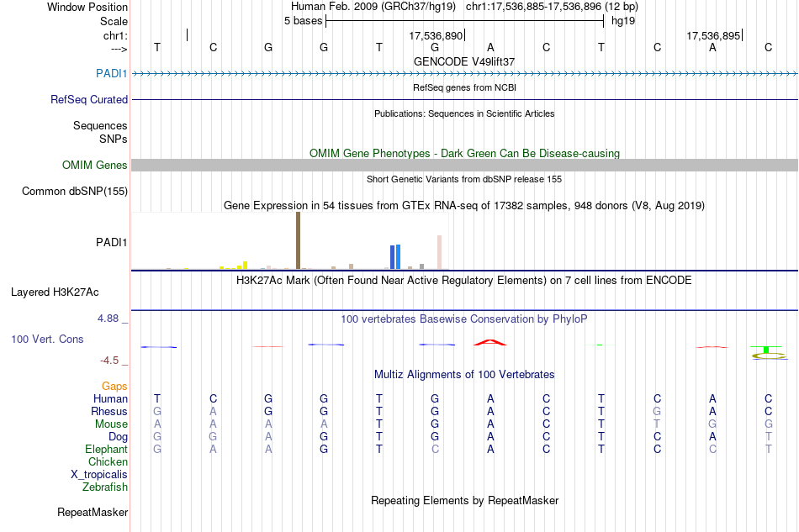
Task: Click the Common dbSNP(155) track label
Action: coord(74,191)
